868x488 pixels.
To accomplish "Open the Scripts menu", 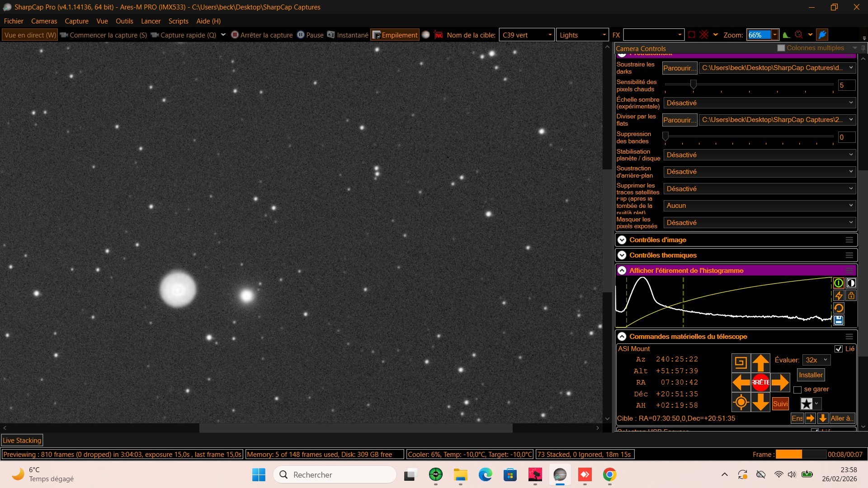I will 178,21.
